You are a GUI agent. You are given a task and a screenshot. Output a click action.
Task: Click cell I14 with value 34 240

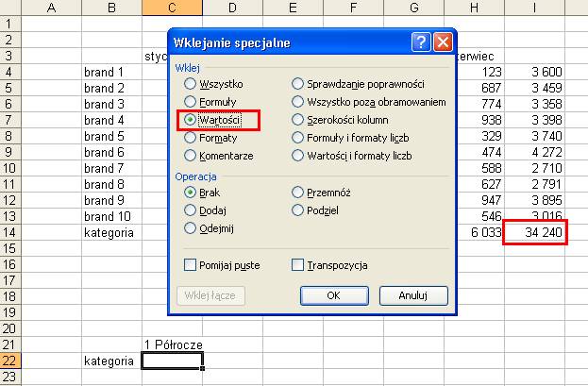[535, 232]
